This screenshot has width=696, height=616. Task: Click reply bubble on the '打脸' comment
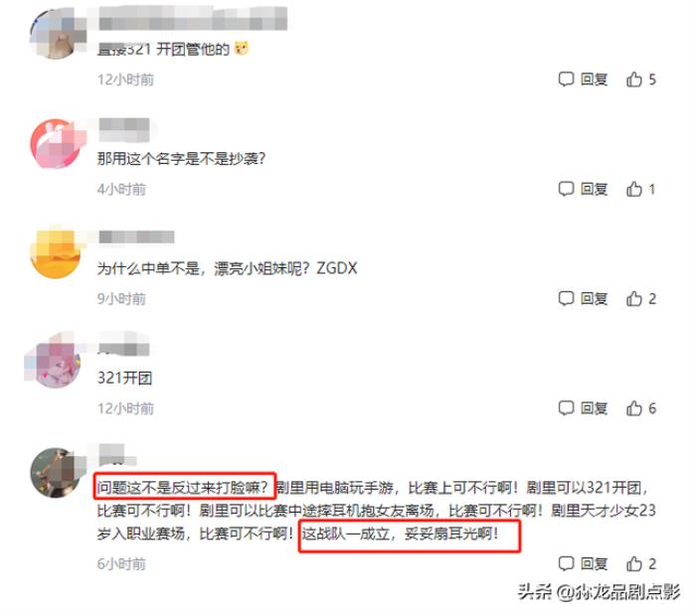[566, 563]
